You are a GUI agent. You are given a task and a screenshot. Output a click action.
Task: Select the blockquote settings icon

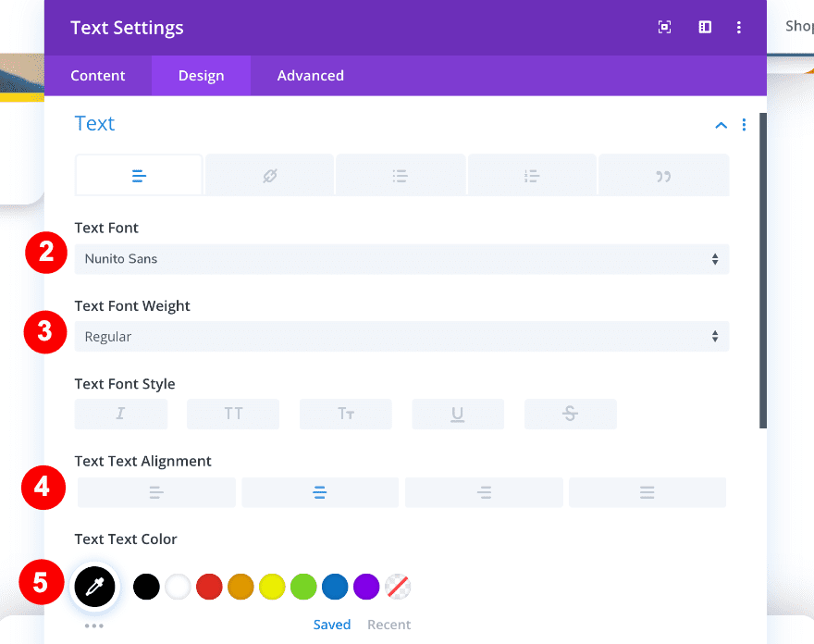pos(663,175)
